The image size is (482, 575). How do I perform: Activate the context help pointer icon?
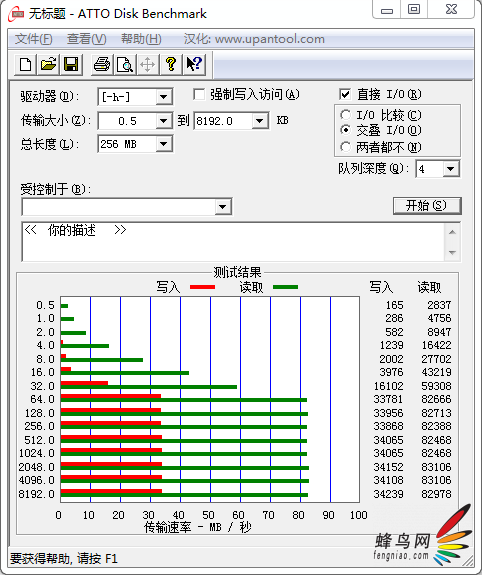(x=194, y=65)
